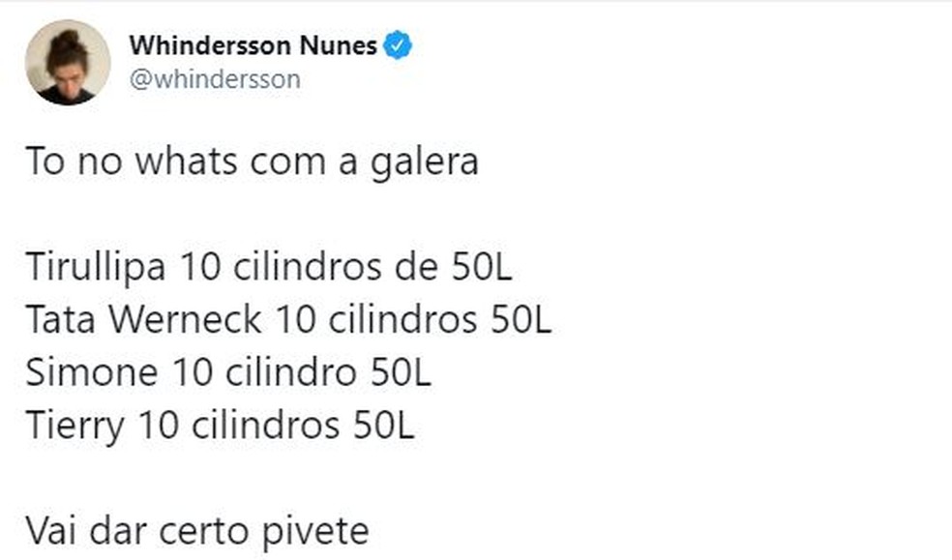Click the name Tirullipa in the tweet
Image resolution: width=952 pixels, height=560 pixels.
click(x=95, y=266)
